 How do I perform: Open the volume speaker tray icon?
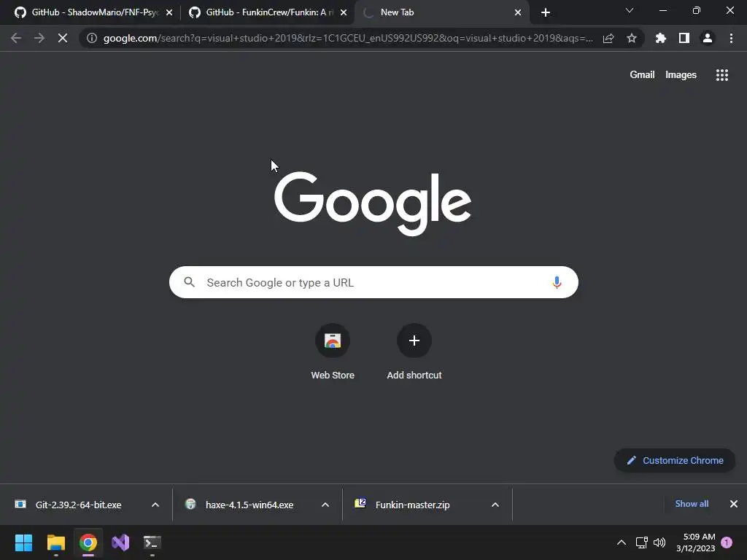point(659,542)
